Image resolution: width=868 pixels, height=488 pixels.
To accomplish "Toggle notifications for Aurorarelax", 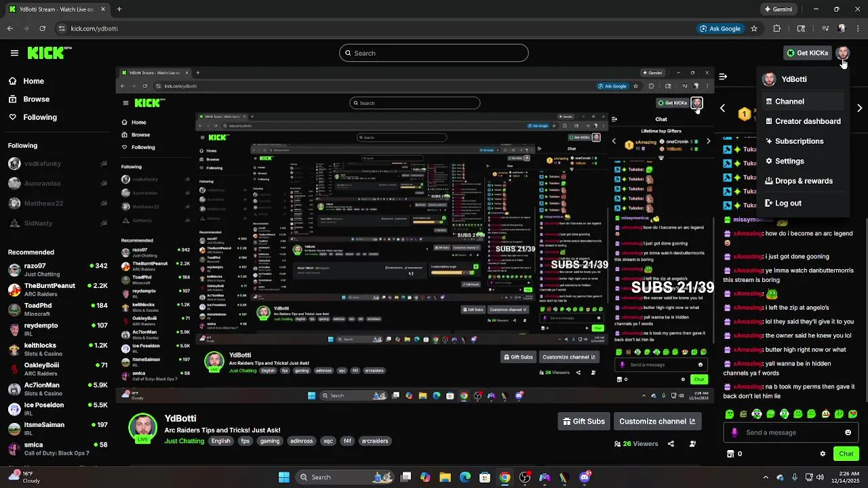I will 104,183.
